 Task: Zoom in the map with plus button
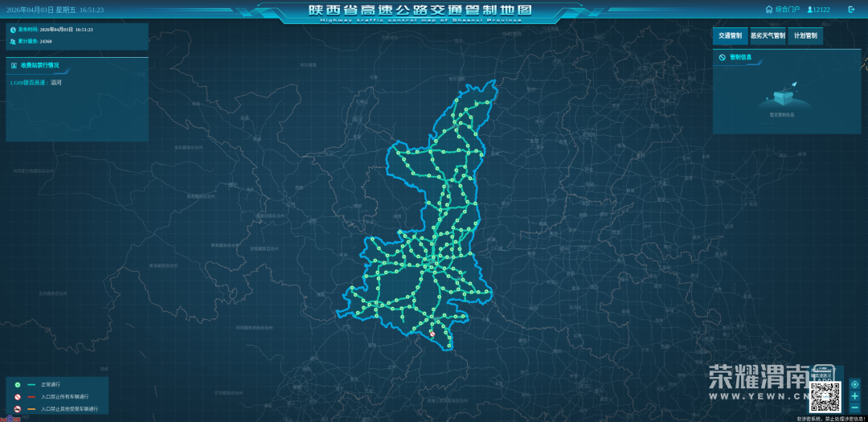point(854,395)
